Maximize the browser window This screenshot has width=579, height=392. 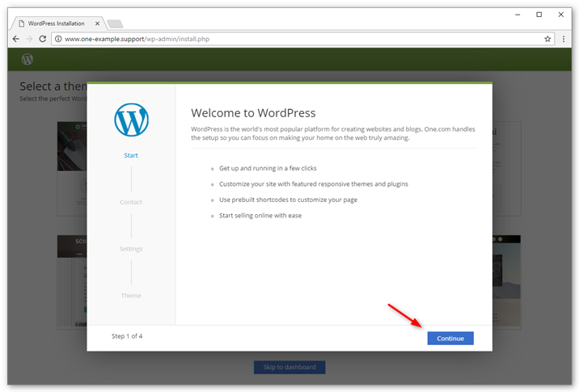pyautogui.click(x=539, y=15)
